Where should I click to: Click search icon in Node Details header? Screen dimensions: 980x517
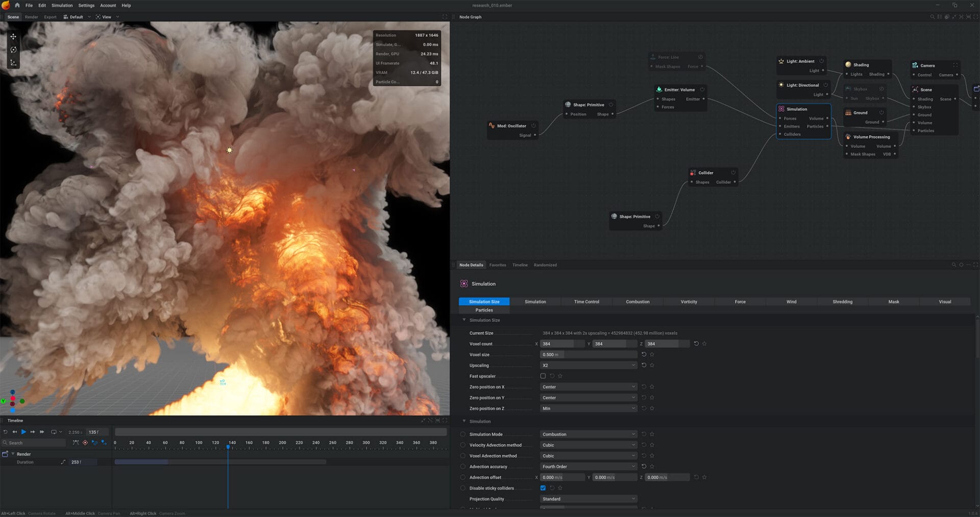(953, 265)
